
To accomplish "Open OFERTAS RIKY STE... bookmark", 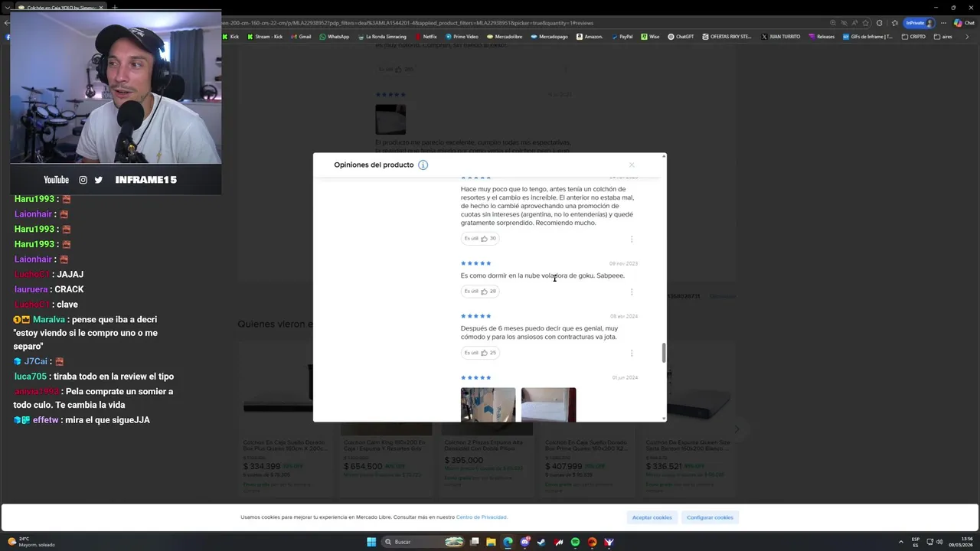I will [x=727, y=36].
